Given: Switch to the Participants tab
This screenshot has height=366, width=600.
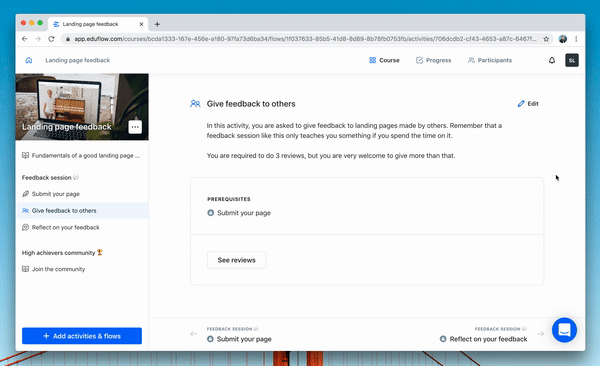Looking at the screenshot, I should click(x=490, y=60).
